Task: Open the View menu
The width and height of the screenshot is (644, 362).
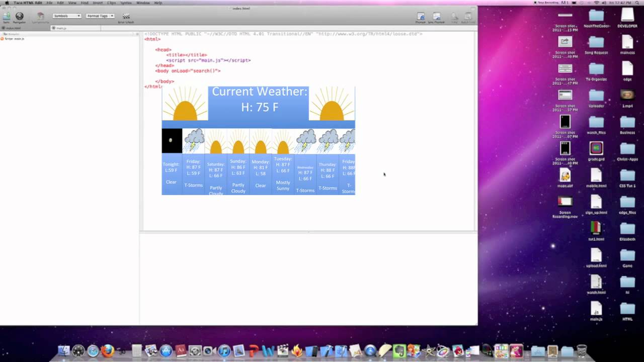Action: click(72, 3)
